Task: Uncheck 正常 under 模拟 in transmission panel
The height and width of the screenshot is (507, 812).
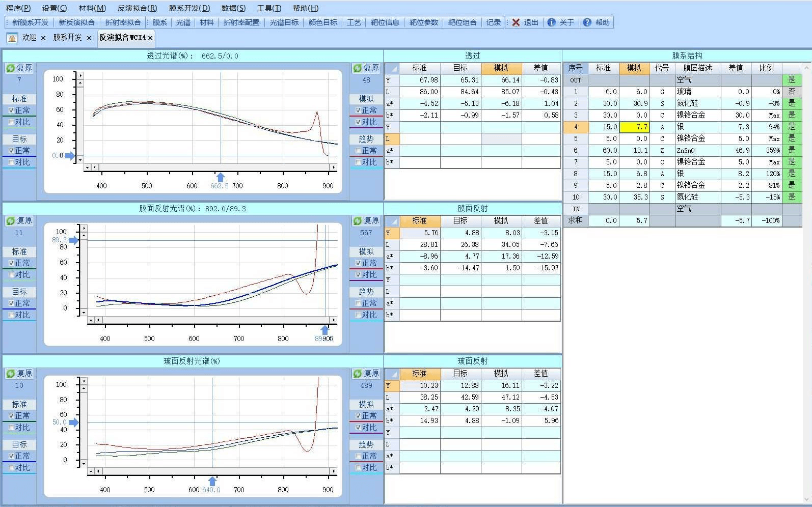Action: [x=358, y=110]
